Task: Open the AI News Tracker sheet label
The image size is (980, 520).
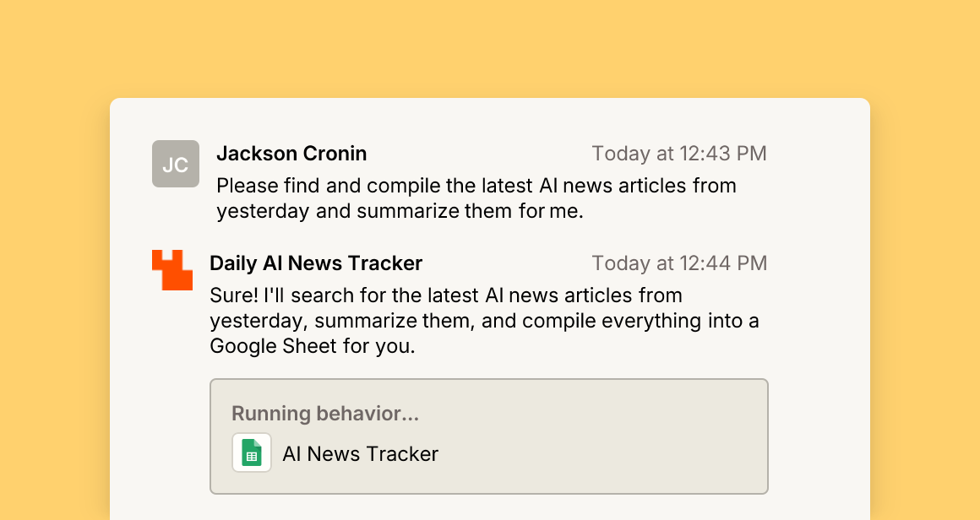Action: [x=360, y=454]
